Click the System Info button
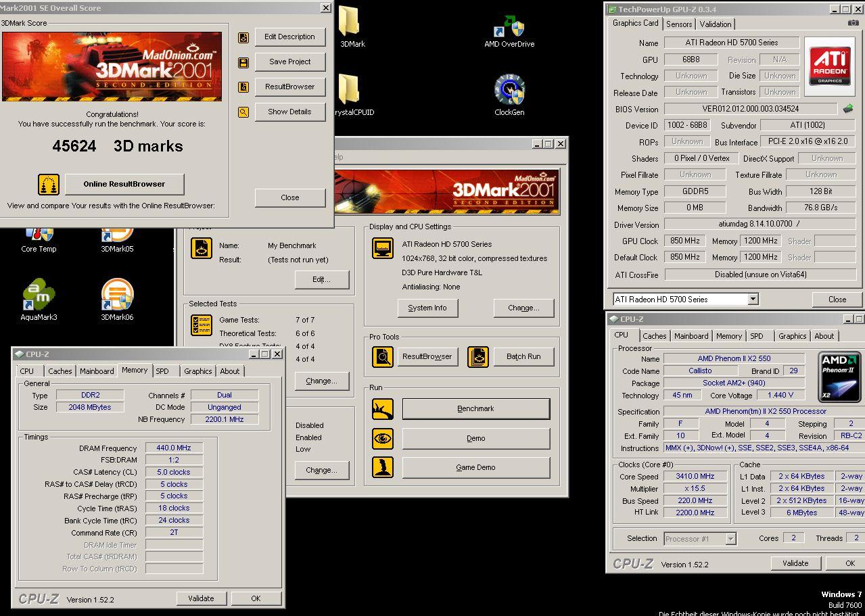The height and width of the screenshot is (616, 865). pos(427,308)
